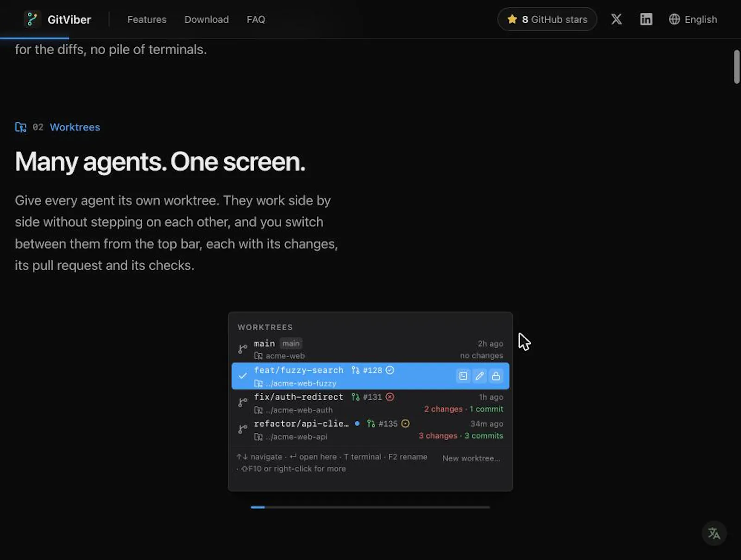Click the branch icon of refactor/api-clie…
The width and height of the screenshot is (741, 560).
[243, 429]
